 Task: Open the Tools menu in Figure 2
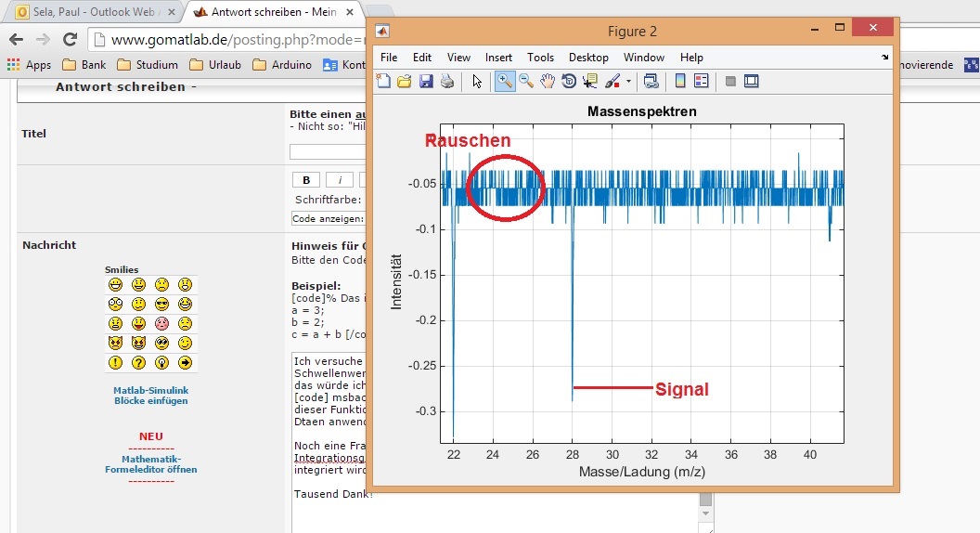click(x=540, y=58)
